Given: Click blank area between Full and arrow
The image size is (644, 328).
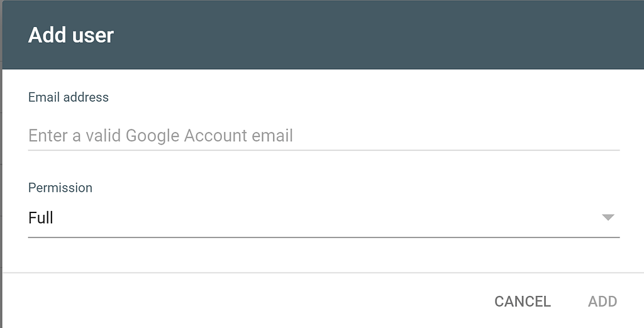Looking at the screenshot, I should point(314,218).
